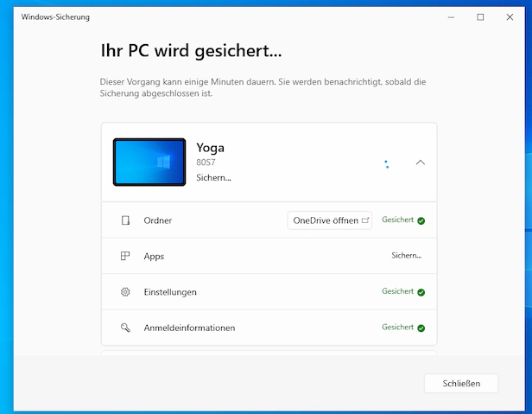Click the Ordner row label
This screenshot has width=532, height=414.
coord(158,220)
